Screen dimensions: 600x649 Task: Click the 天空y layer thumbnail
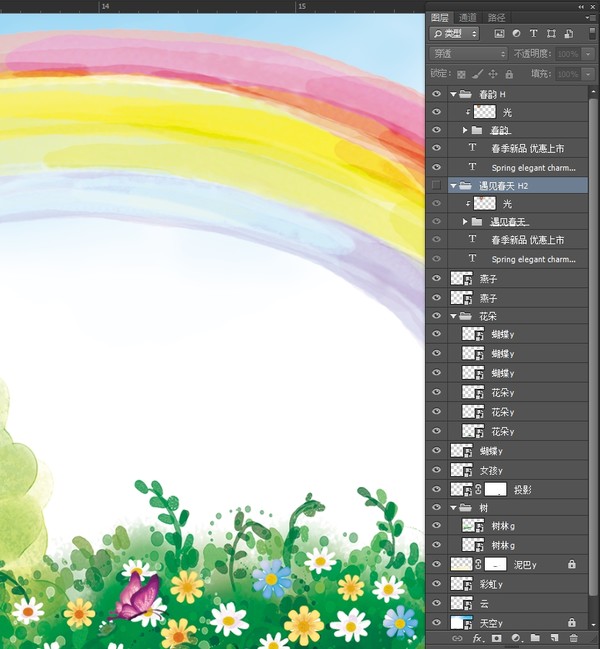pyautogui.click(x=461, y=623)
